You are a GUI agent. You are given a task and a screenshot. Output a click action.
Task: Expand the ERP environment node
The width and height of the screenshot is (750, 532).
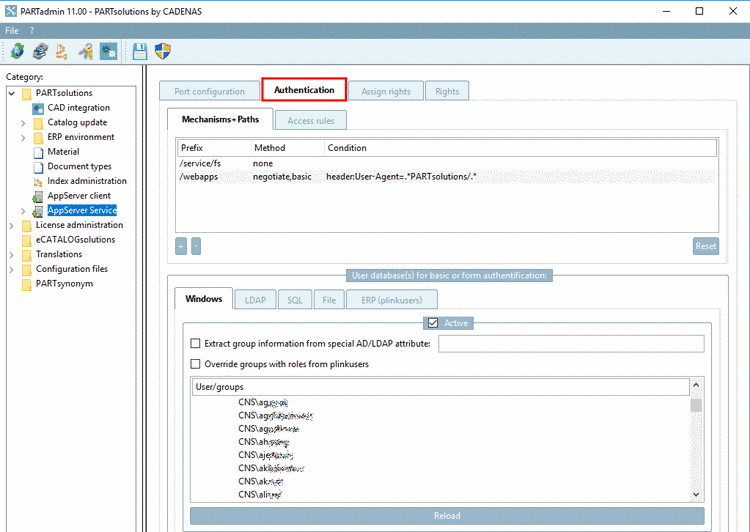coord(23,138)
